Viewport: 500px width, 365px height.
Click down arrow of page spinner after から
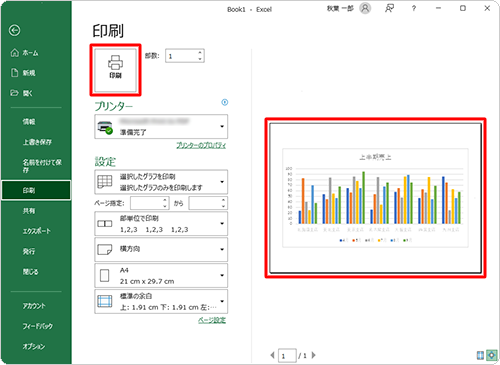click(224, 206)
